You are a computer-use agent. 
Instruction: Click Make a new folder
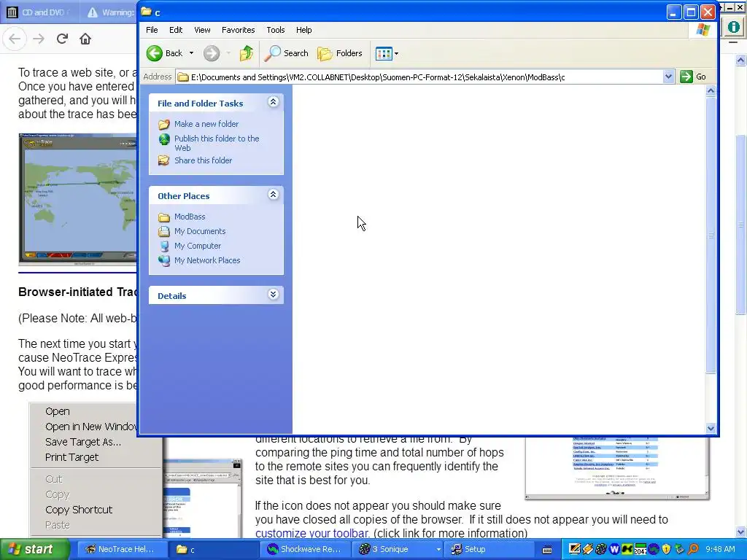coord(206,124)
